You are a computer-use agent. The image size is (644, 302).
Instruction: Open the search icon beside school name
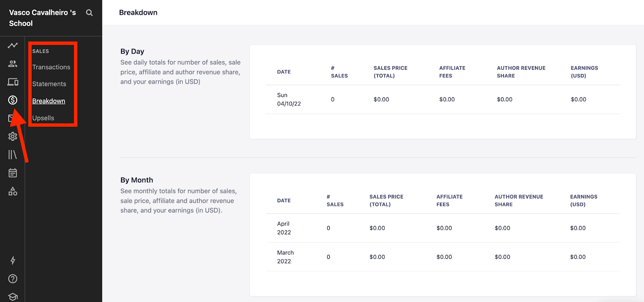pos(89,13)
